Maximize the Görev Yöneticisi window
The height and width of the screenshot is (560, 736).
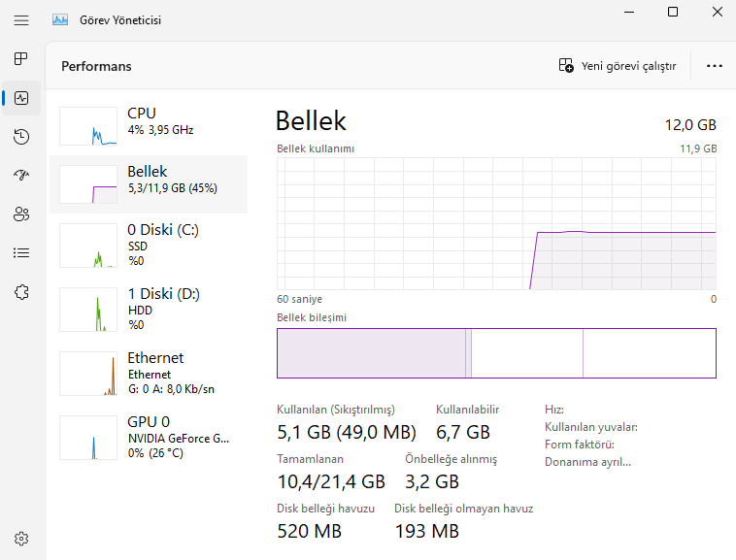(673, 12)
